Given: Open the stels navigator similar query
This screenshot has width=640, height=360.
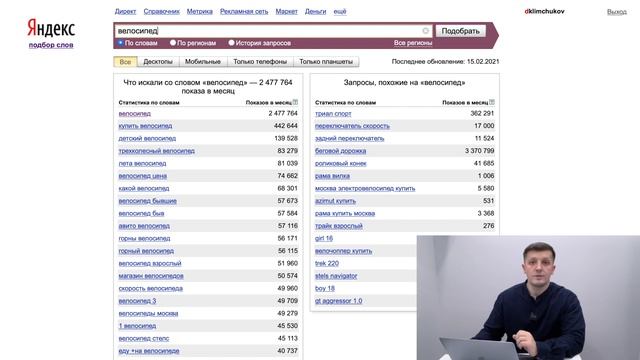Looking at the screenshot, I should [x=336, y=276].
